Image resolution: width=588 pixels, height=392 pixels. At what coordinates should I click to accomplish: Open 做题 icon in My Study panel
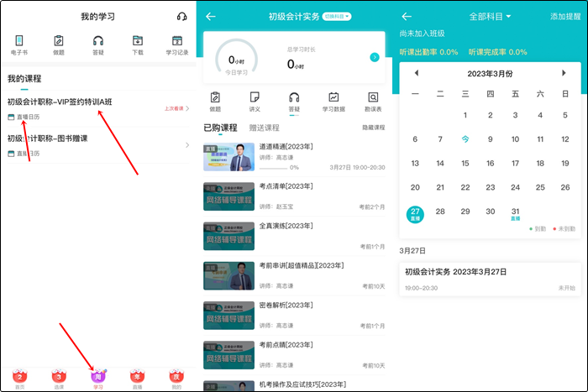59,44
